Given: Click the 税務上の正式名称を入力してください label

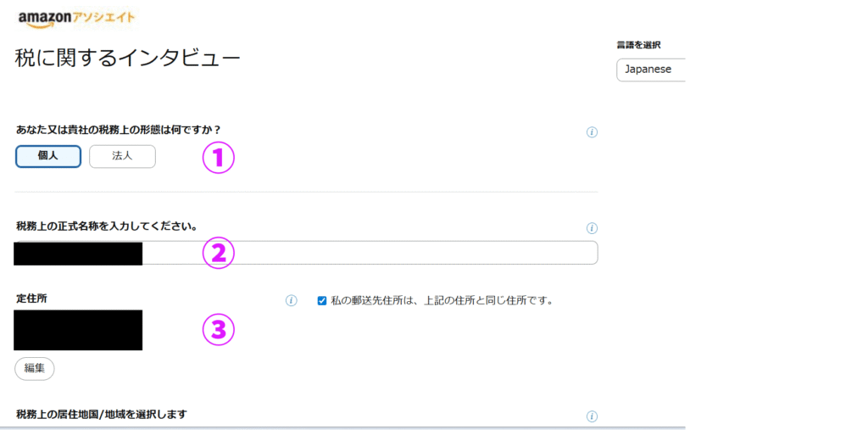Looking at the screenshot, I should coord(107,226).
